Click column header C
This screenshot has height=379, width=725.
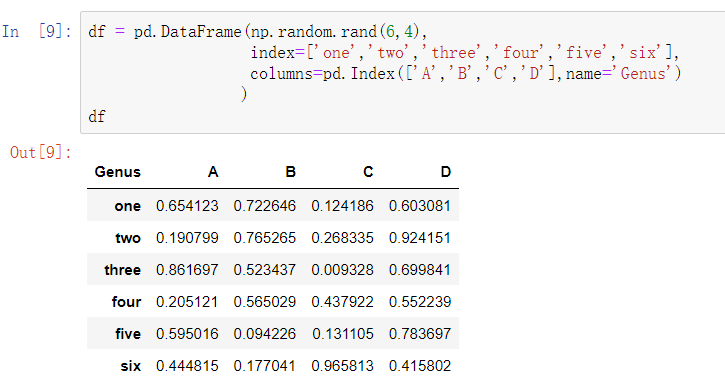pyautogui.click(x=368, y=172)
